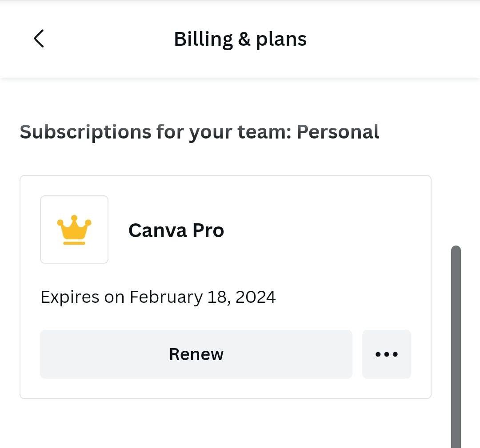Click February in the expiration date

click(166, 297)
